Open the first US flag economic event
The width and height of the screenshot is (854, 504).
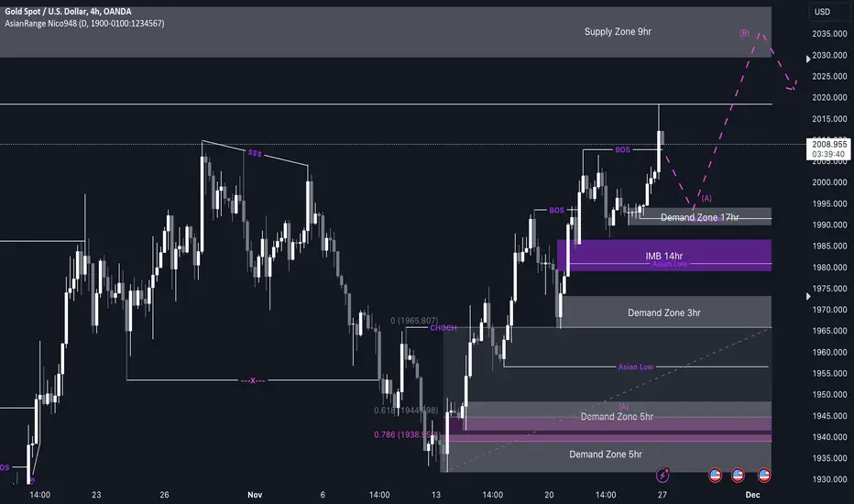(x=715, y=475)
